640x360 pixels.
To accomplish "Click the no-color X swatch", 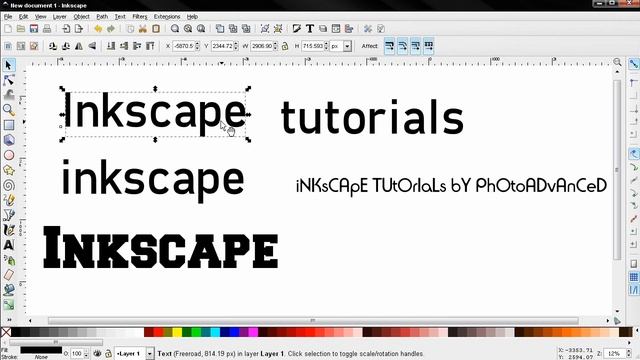I will coord(6,332).
